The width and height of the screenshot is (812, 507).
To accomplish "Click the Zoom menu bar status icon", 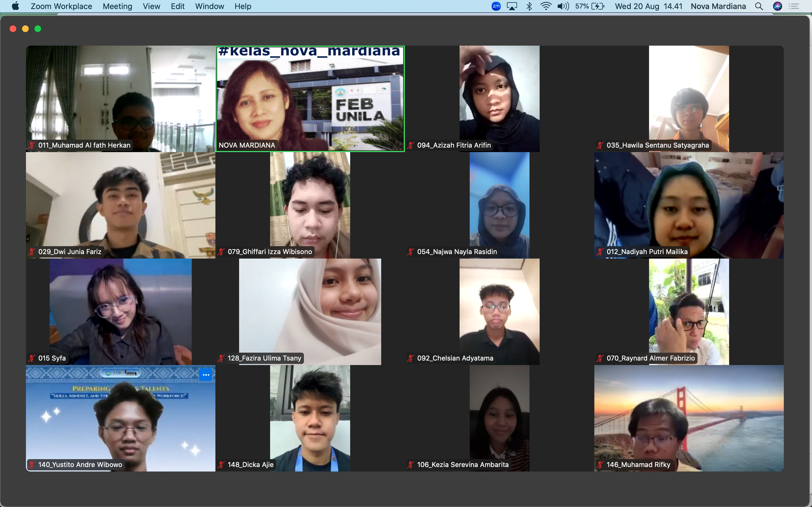I will (x=496, y=6).
